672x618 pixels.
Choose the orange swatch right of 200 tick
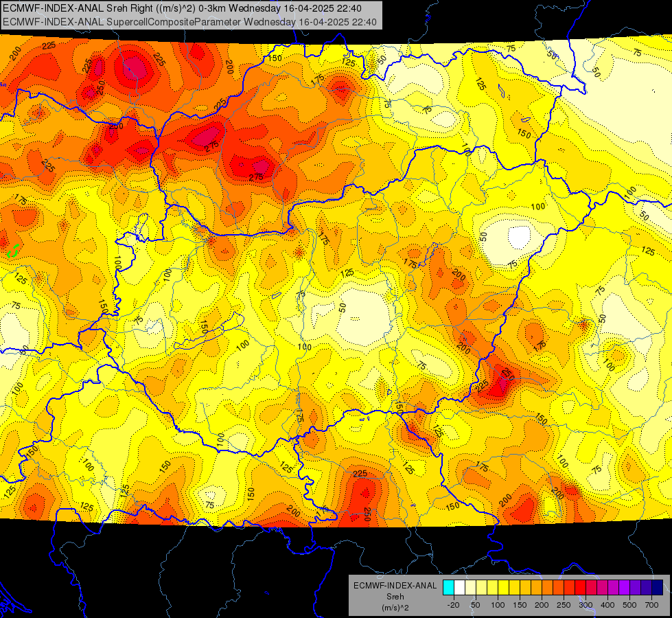click(547, 588)
